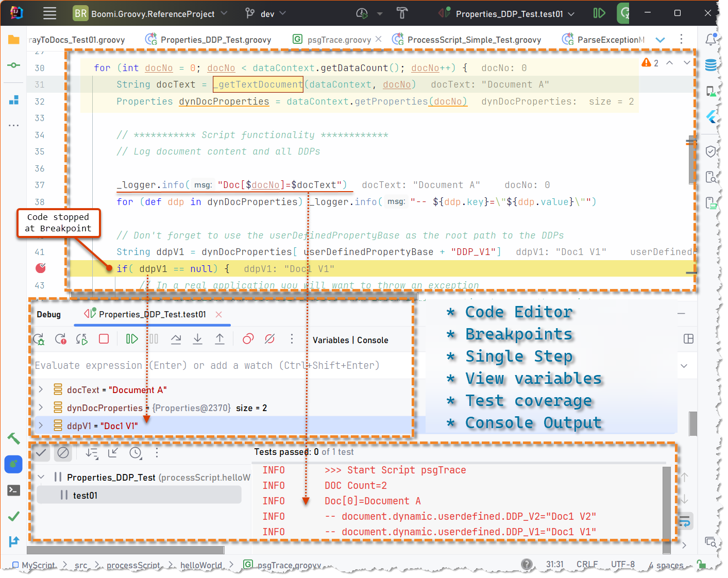The height and width of the screenshot is (578, 728).
Task: Click the bottom horizontal scrollbar
Action: (x=126, y=550)
